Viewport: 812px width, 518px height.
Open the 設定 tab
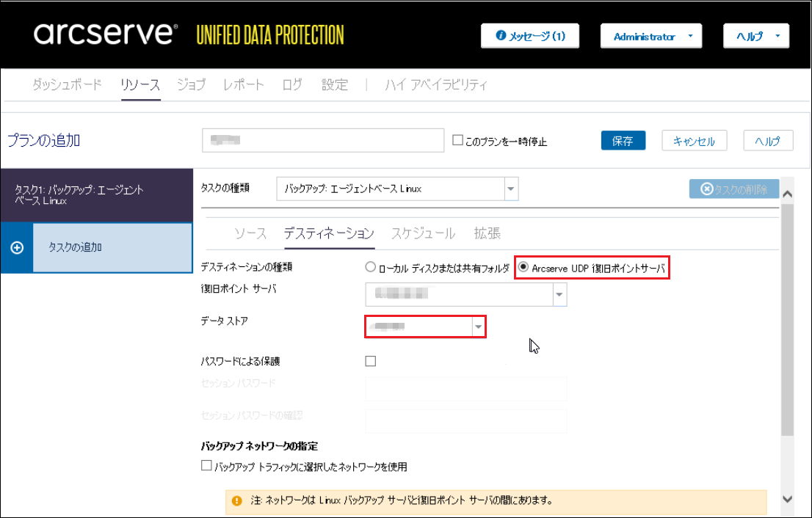click(335, 84)
